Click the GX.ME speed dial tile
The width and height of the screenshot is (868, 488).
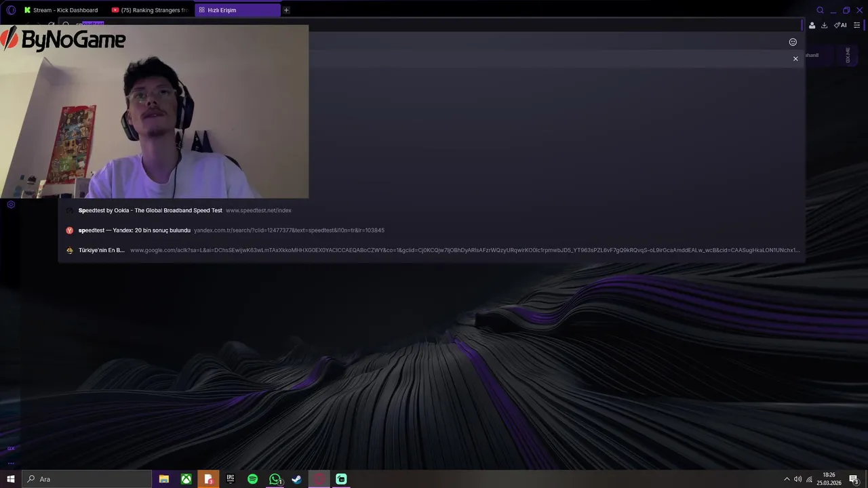click(848, 56)
